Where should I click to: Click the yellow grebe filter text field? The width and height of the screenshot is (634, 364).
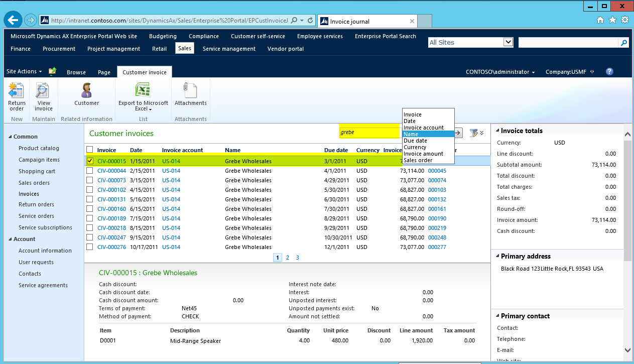pyautogui.click(x=369, y=133)
